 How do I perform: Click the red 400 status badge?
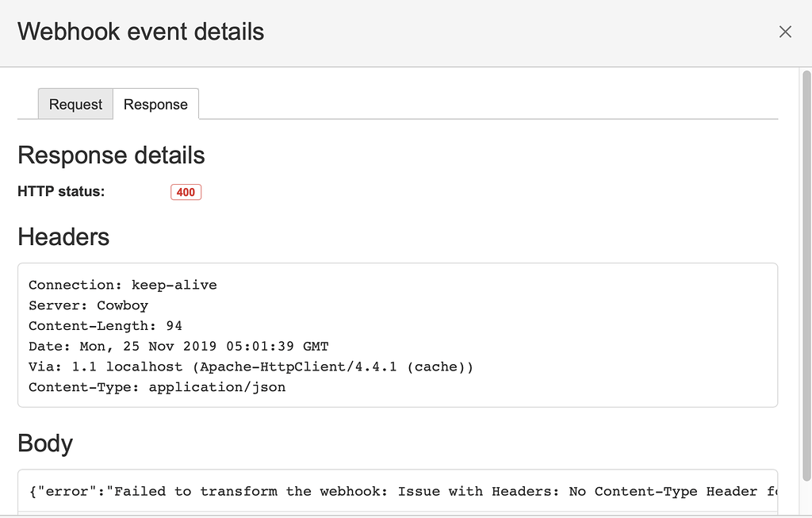click(x=186, y=192)
